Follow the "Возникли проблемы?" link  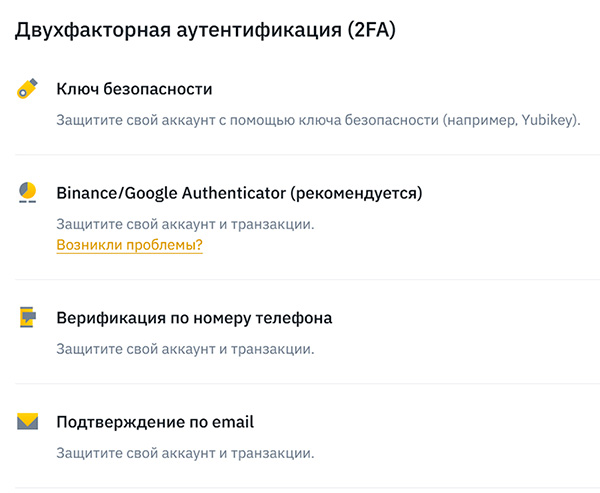pos(129,245)
